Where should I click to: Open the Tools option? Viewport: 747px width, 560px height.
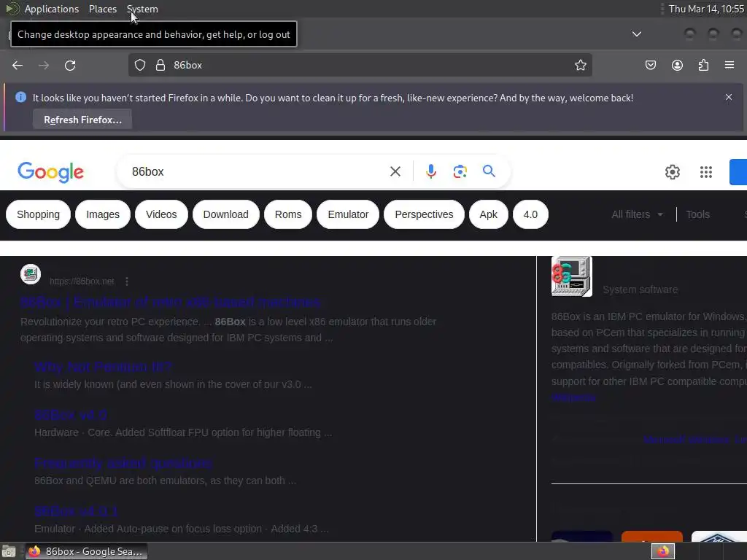coord(698,214)
